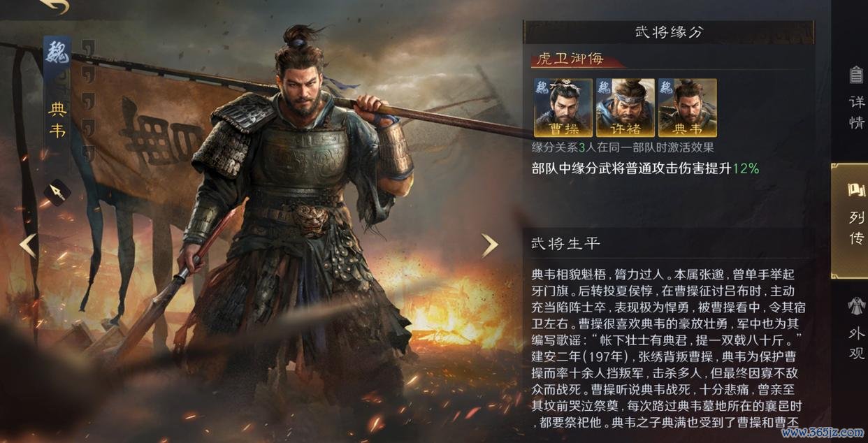
Task: Go back using the return arrow
Action: click(x=55, y=6)
